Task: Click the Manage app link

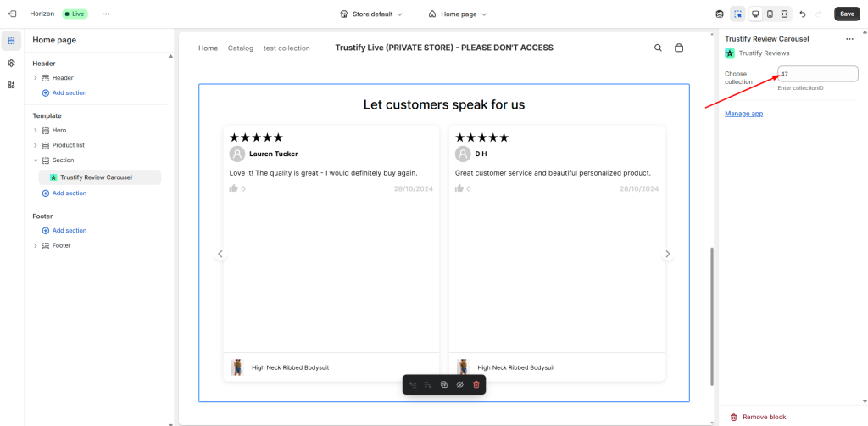Action: tap(744, 114)
